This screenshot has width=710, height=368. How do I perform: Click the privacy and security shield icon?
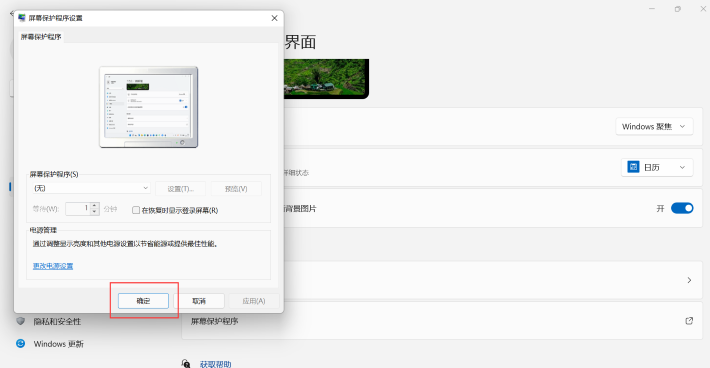[x=20, y=321]
